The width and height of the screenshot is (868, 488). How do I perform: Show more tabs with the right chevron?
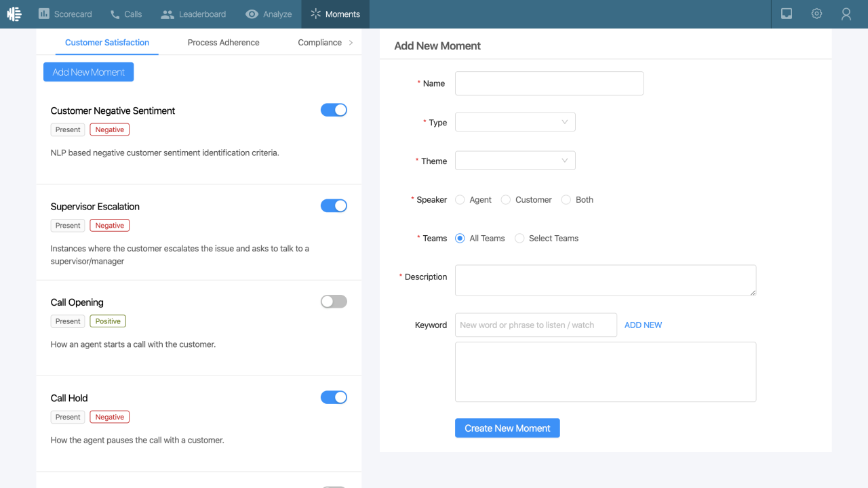point(351,43)
